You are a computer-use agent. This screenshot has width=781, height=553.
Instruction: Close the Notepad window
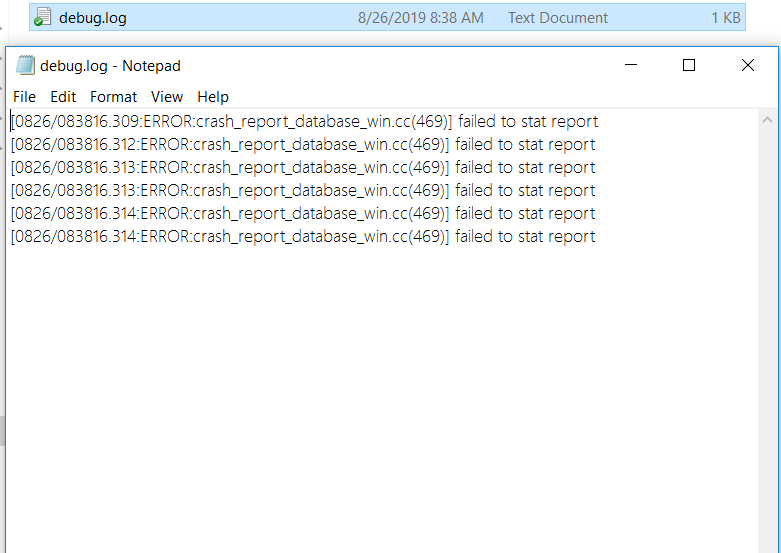(747, 66)
